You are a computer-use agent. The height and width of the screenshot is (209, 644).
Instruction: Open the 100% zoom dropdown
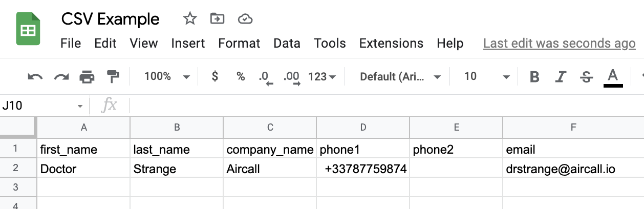[x=167, y=77]
